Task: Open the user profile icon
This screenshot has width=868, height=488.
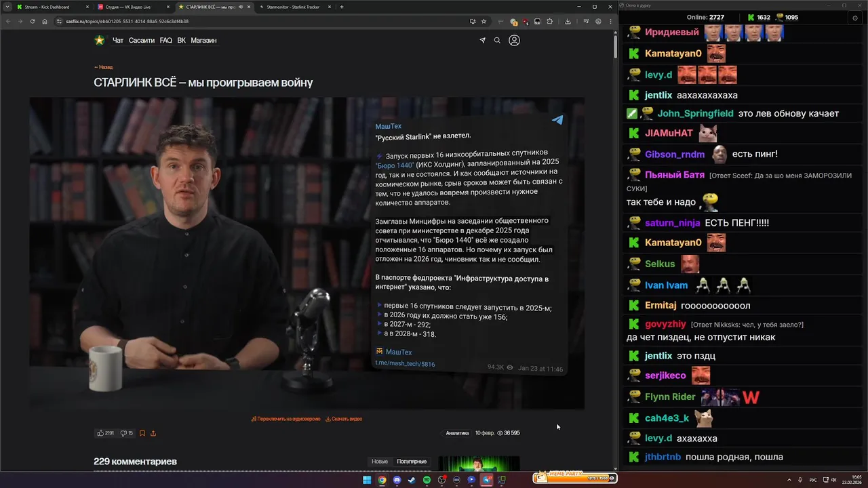Action: click(x=514, y=41)
